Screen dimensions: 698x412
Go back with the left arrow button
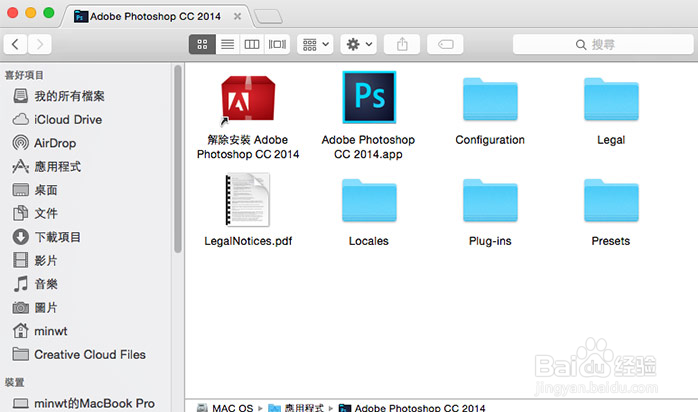[x=16, y=44]
